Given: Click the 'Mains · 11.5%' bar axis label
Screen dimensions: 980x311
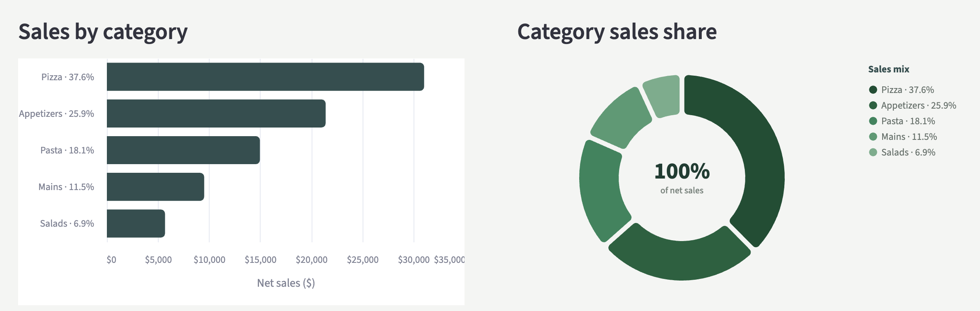Looking at the screenshot, I should (66, 187).
